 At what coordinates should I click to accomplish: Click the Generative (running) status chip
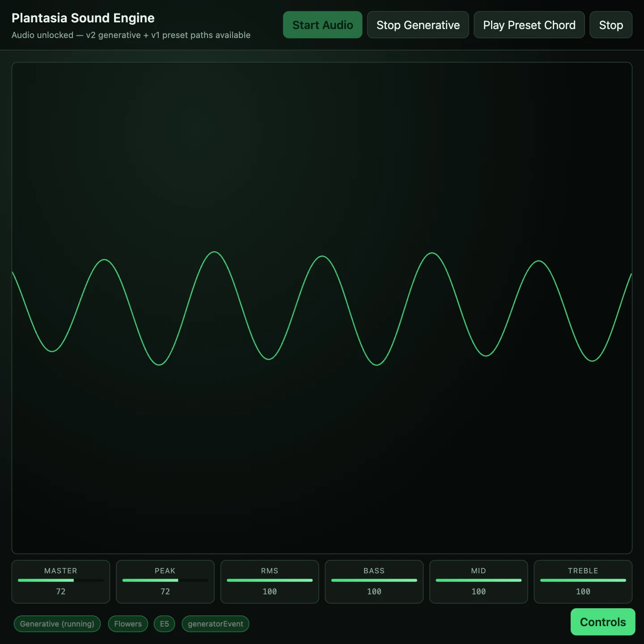click(x=57, y=624)
